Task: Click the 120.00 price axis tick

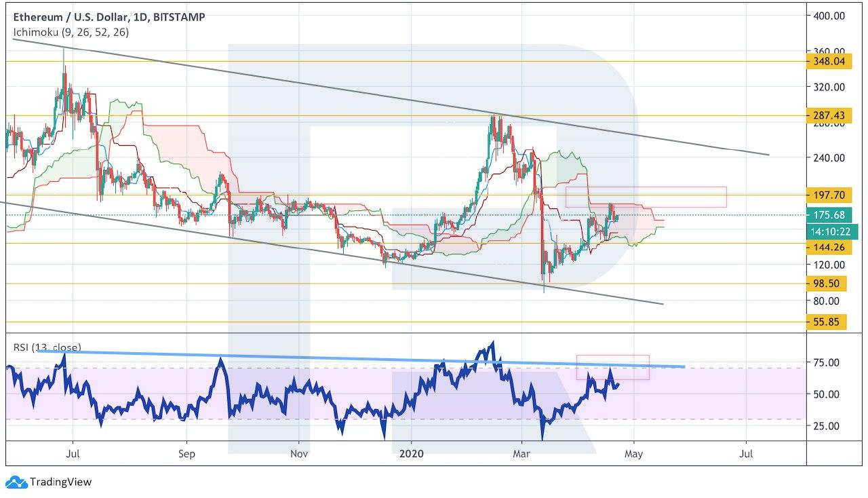Action: (829, 265)
